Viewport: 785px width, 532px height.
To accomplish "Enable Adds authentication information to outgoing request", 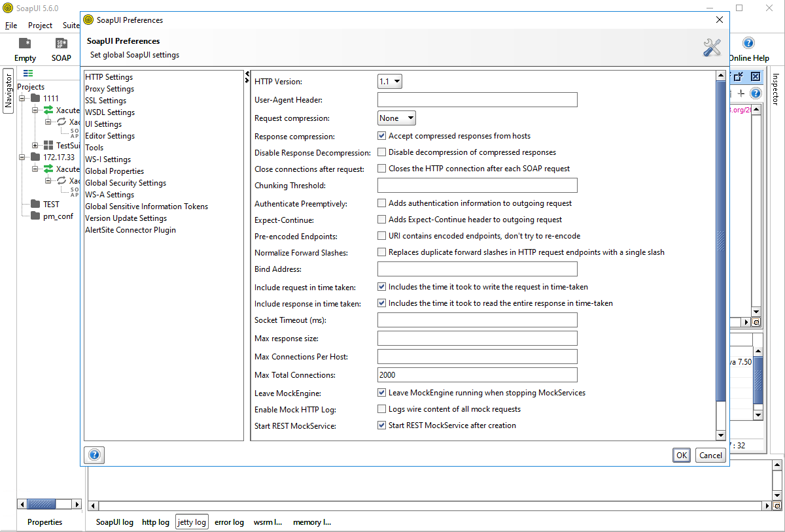I will (382, 203).
